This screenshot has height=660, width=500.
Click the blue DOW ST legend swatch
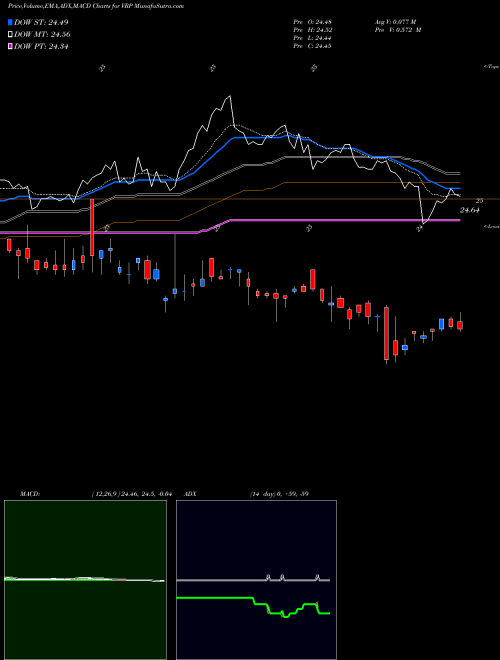click(x=11, y=22)
